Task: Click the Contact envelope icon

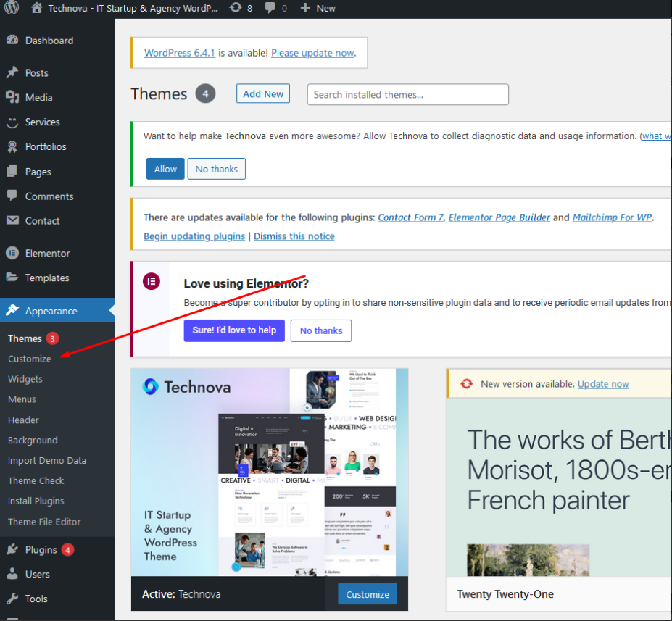Action: pos(12,220)
